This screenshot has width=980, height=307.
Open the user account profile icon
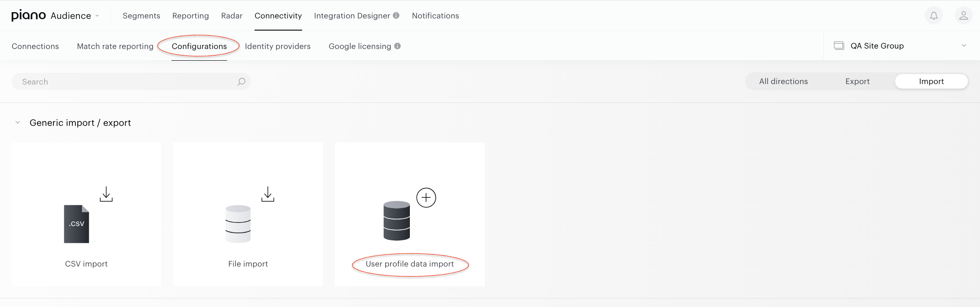(963, 16)
